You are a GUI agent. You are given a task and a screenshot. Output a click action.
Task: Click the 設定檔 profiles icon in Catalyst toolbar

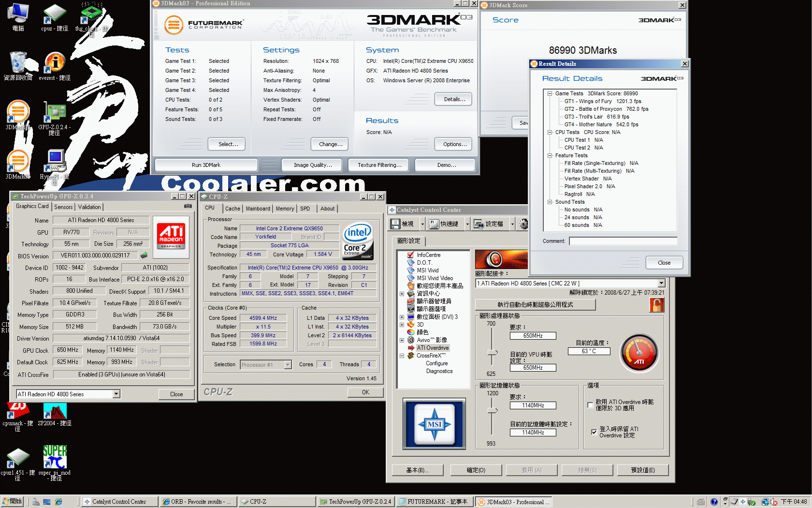479,224
